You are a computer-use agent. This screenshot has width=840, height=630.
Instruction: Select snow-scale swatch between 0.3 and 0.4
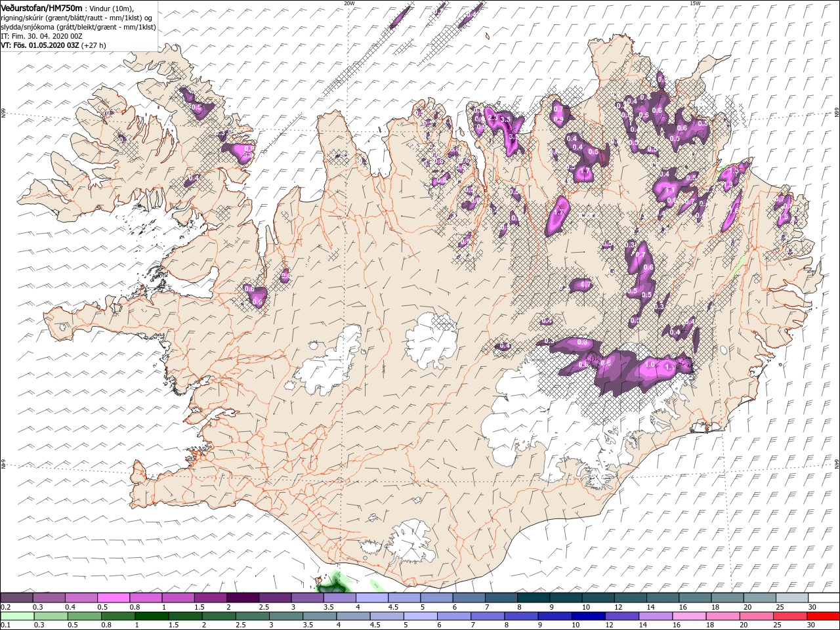tap(49, 598)
